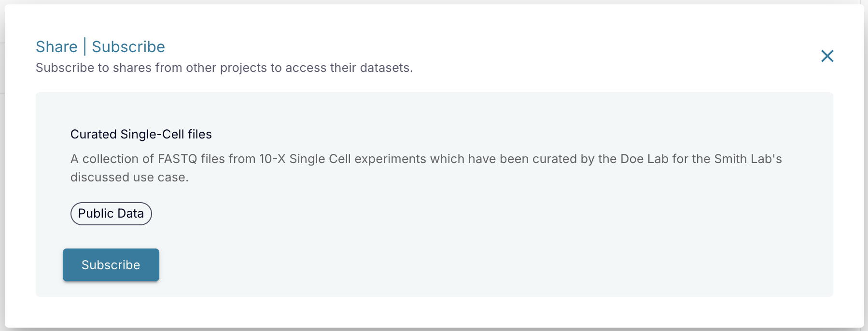Click the "10-X Single Cell" phrase in the description
Image resolution: width=868 pixels, height=331 pixels.
pyautogui.click(x=305, y=159)
